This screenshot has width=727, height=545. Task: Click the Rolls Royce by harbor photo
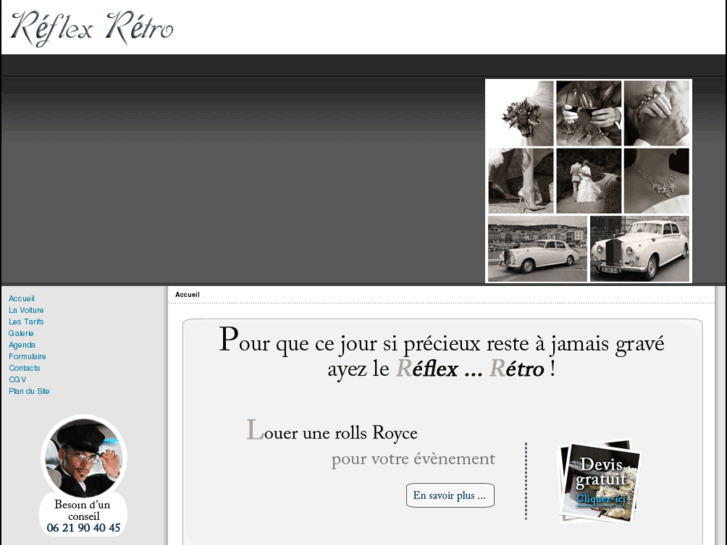tap(537, 249)
